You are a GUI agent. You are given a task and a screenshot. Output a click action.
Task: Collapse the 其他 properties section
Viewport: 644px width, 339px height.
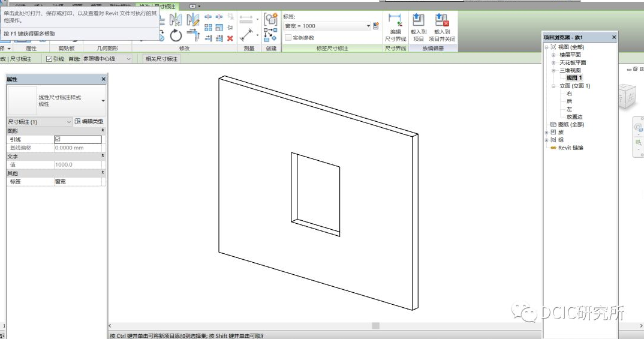[x=103, y=173]
